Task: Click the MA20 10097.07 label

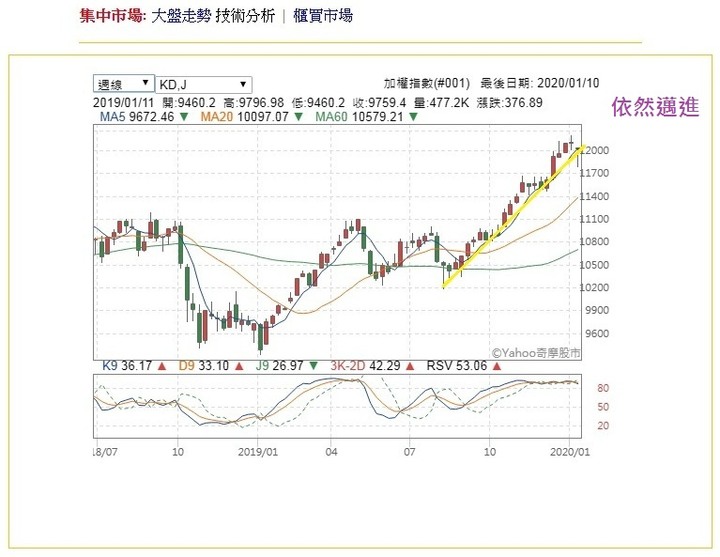Action: pyautogui.click(x=244, y=117)
